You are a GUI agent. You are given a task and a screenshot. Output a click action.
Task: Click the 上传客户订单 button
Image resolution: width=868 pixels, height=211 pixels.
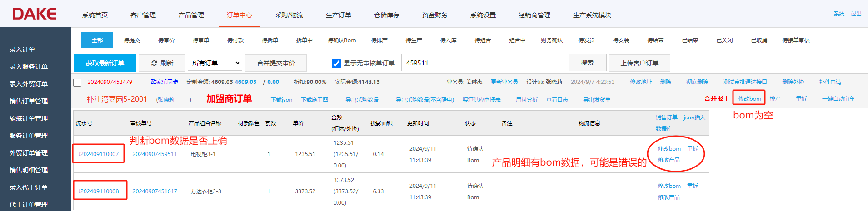click(639, 63)
